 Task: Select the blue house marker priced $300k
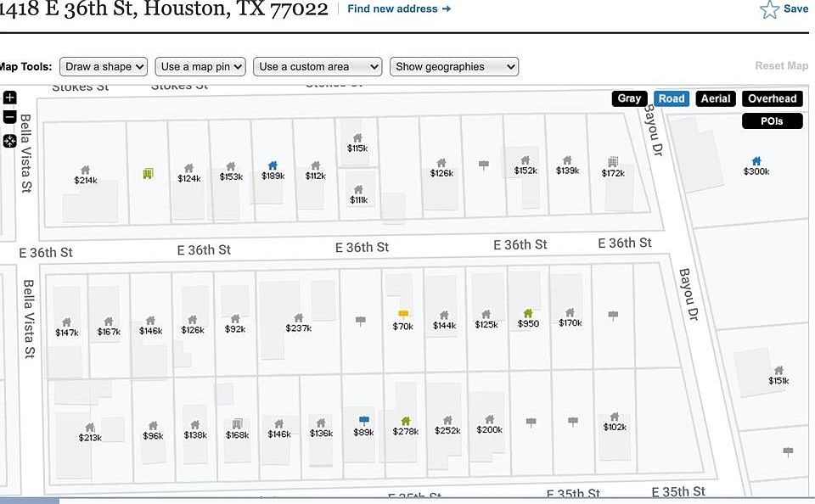pos(756,161)
